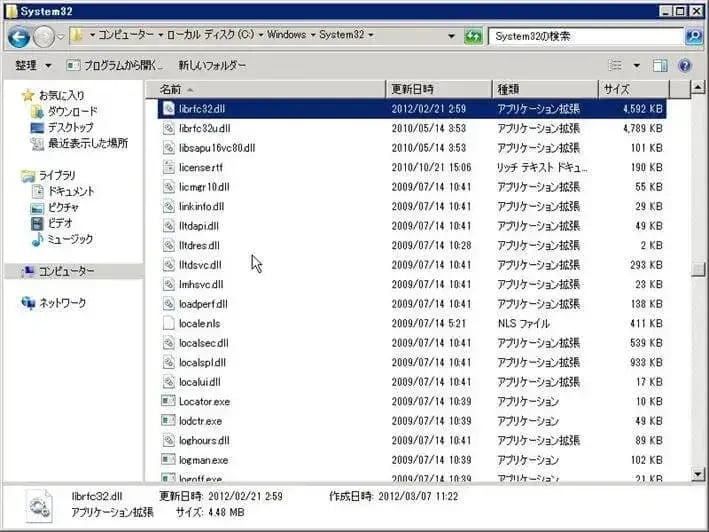Click the green Refresh button in address bar
The height and width of the screenshot is (532, 709).
coord(473,36)
